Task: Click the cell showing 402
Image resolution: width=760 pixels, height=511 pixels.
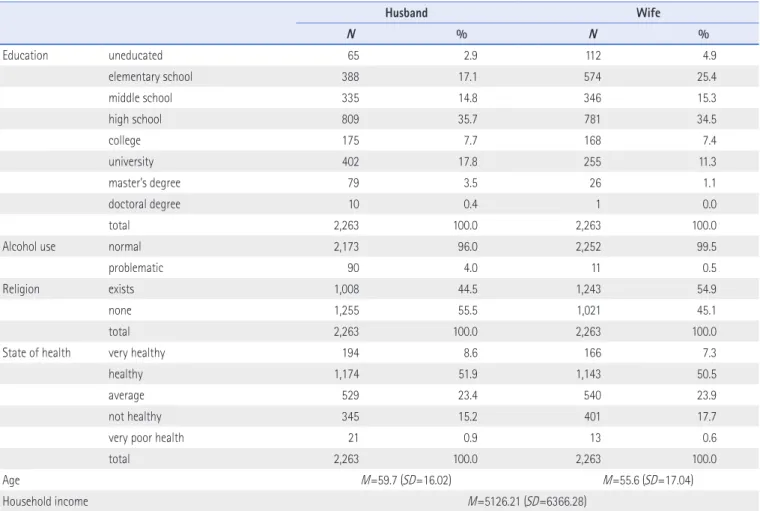Action: (x=350, y=162)
